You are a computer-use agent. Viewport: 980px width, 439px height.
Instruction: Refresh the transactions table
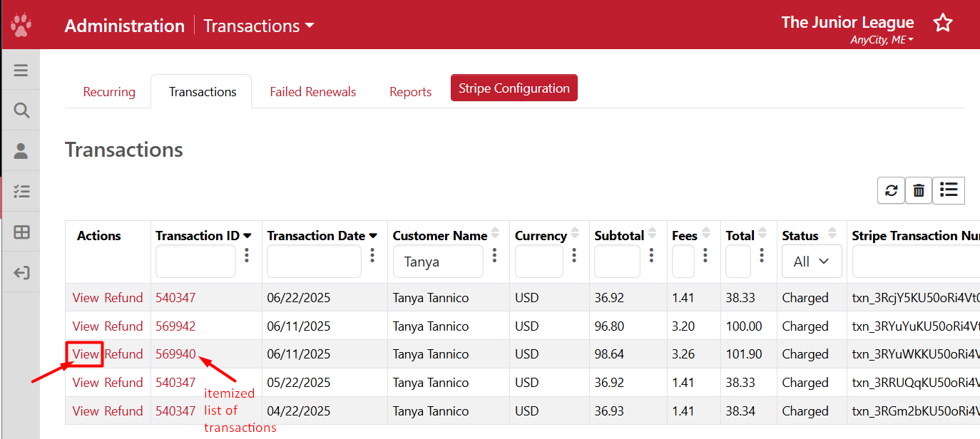point(891,190)
